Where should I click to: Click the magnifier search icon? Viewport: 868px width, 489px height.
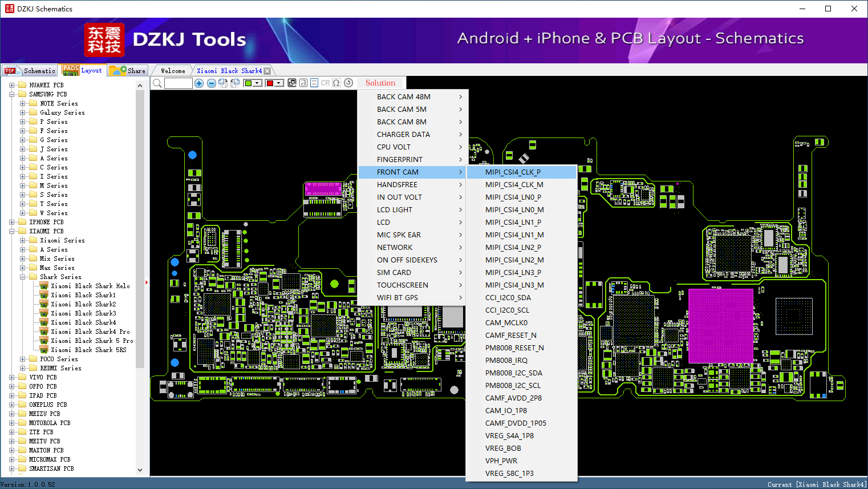click(157, 83)
